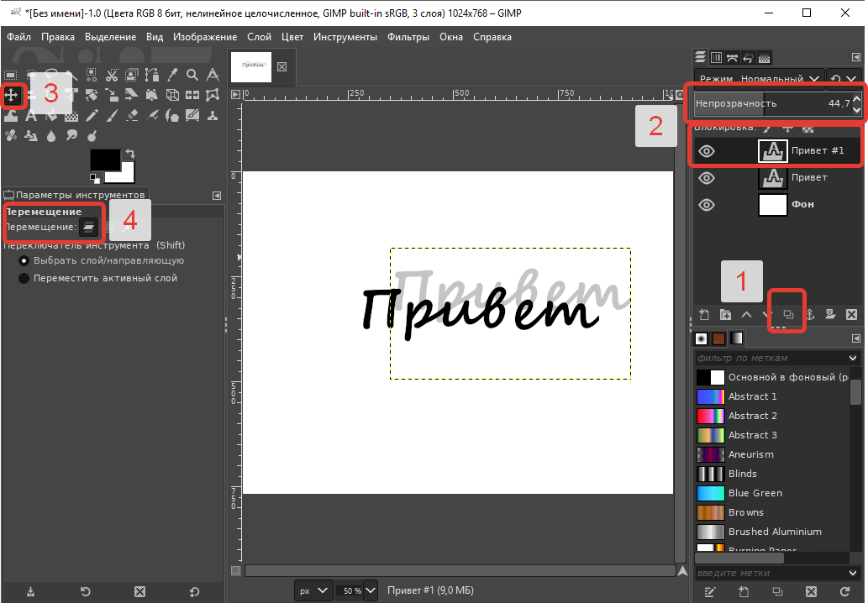
Task: Open the Слой menu
Action: (x=259, y=37)
